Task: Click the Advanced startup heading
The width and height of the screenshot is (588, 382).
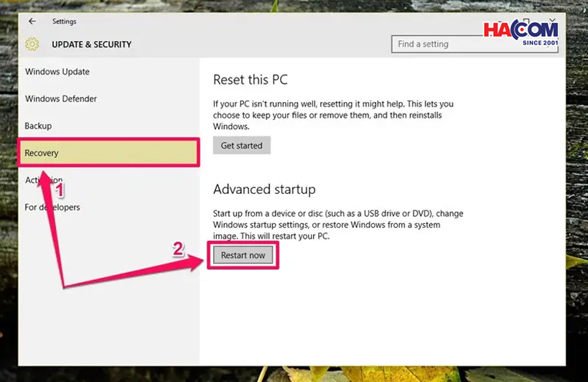Action: tap(264, 190)
